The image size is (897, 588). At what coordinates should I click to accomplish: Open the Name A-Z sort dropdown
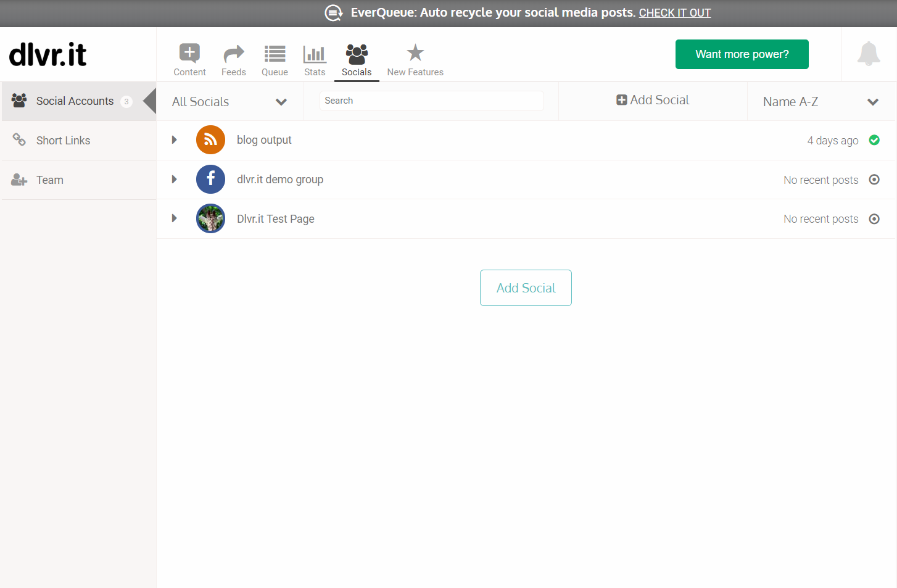tap(821, 102)
